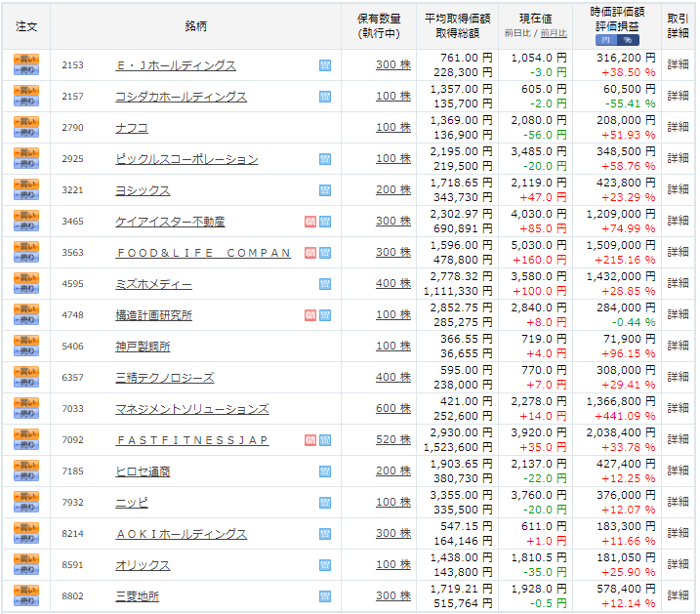Click the 520 株 quantity for FASTFITNESSJAP
Image resolution: width=700 pixels, height=614 pixels.
point(393,439)
